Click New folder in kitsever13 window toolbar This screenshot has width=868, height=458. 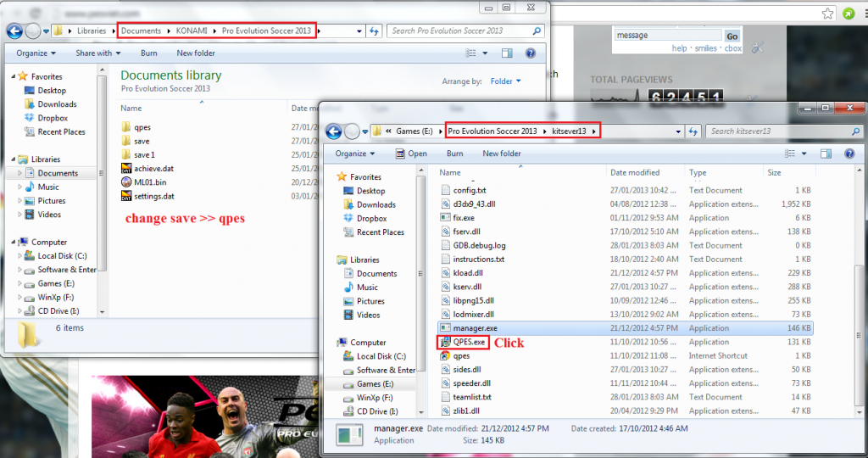(502, 154)
